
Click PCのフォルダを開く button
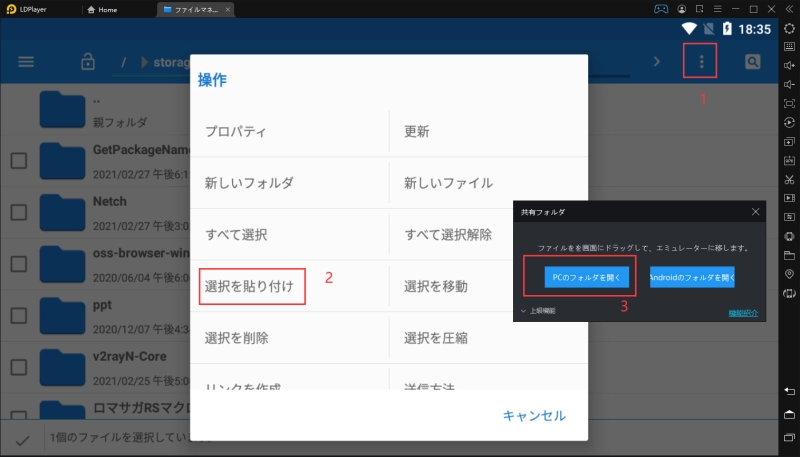coord(587,277)
